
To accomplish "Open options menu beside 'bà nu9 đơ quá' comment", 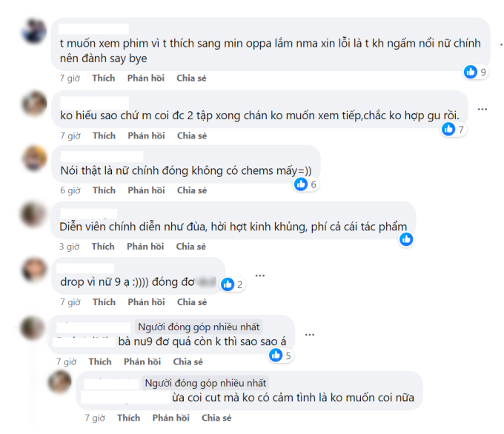I will 310,335.
